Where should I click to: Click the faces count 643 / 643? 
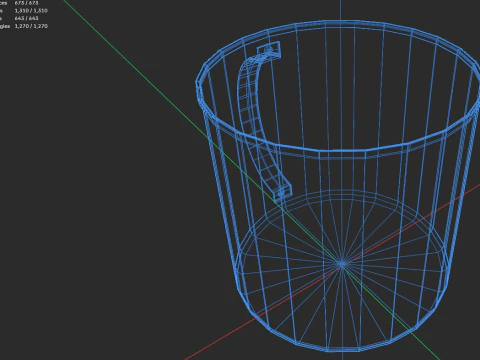pos(26,18)
